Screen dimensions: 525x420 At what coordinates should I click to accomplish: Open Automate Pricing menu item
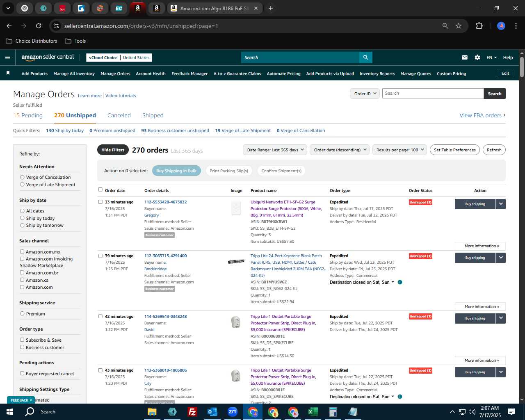point(283,73)
